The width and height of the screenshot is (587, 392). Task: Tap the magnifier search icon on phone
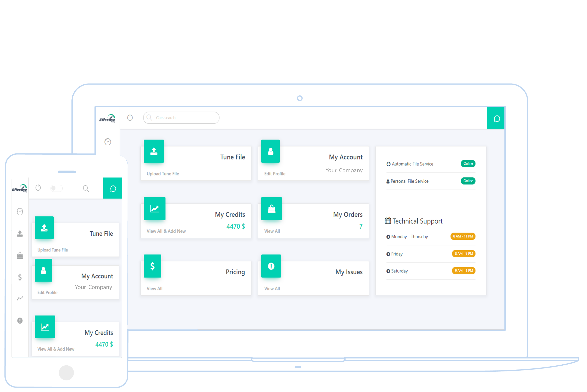point(86,188)
